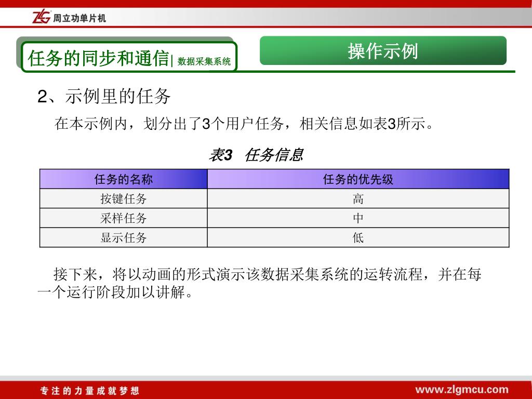This screenshot has height=399, width=532.
Task: Click the green 操作示例 banner
Action: [383, 50]
